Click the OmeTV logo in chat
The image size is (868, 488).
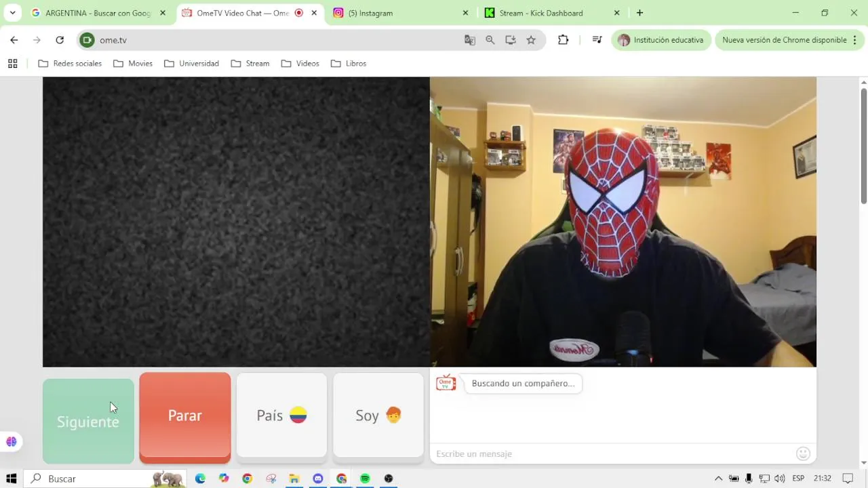446,383
